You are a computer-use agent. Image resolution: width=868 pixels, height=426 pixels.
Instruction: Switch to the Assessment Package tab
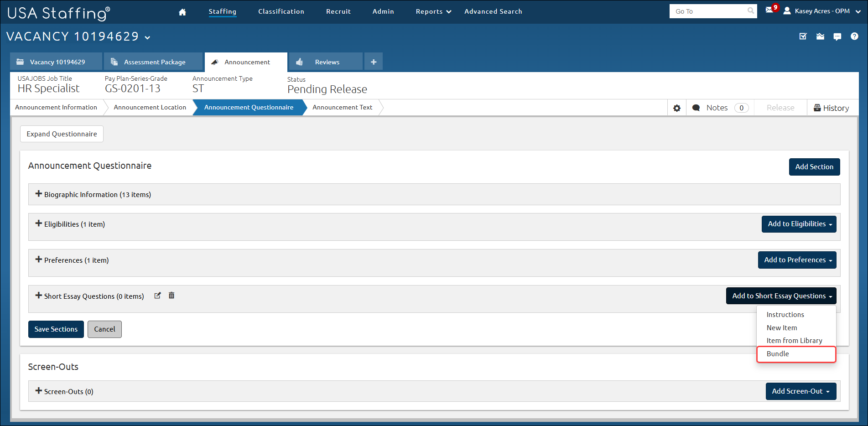point(153,62)
